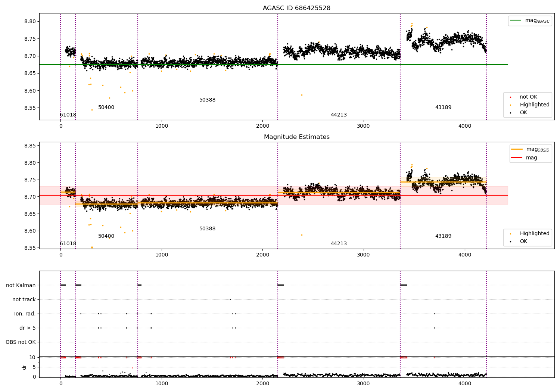
Task: Click obsid label 61018 in Magnitude Estimates plot
Action: pyautogui.click(x=68, y=244)
